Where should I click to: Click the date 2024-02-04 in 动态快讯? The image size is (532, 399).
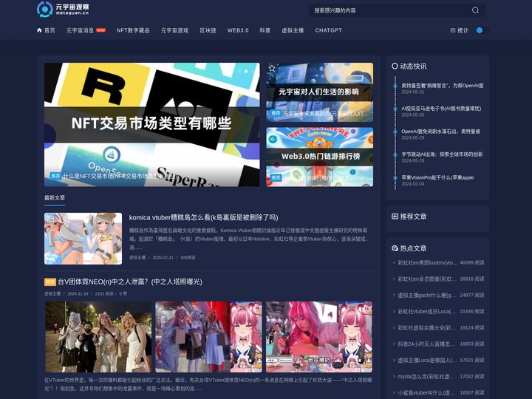click(412, 184)
